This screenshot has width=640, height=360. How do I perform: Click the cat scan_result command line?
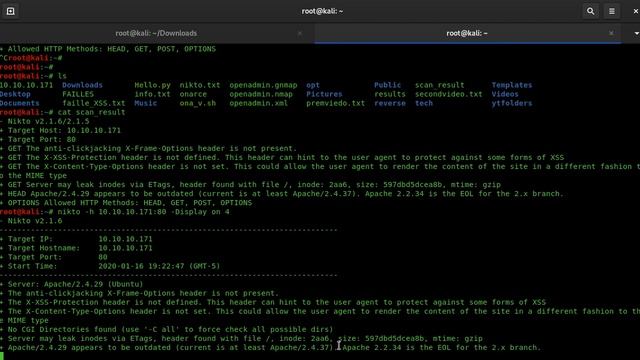pos(91,112)
